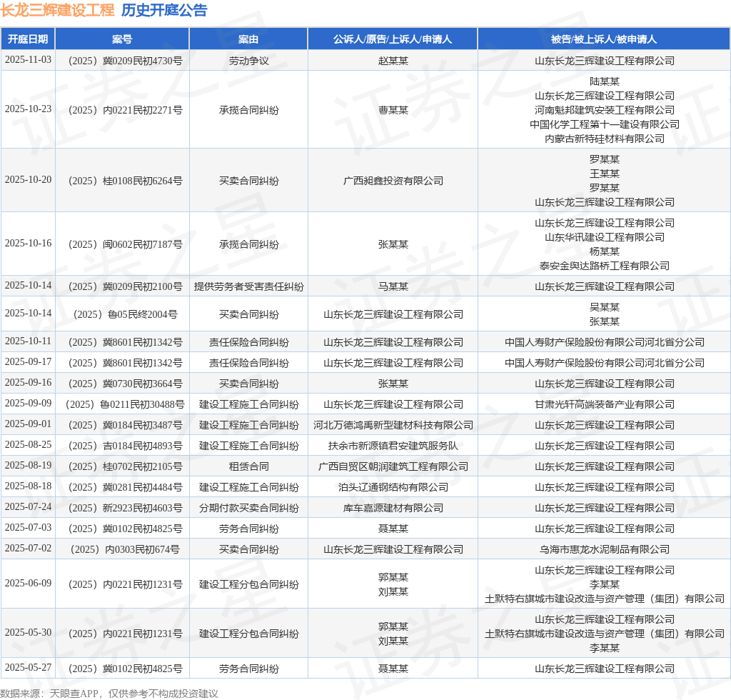Click defendant 山东华讯建设工程有限公司

[x=604, y=237]
